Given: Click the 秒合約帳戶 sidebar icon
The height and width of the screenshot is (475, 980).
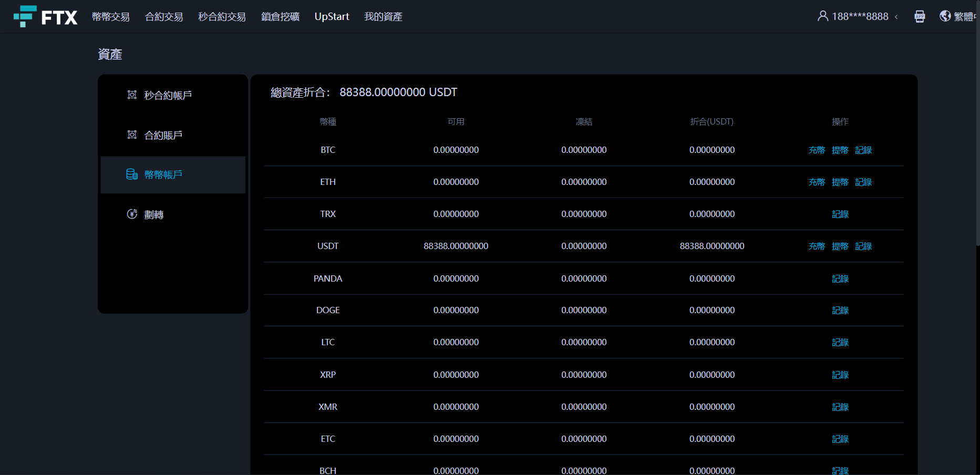Looking at the screenshot, I should click(132, 95).
